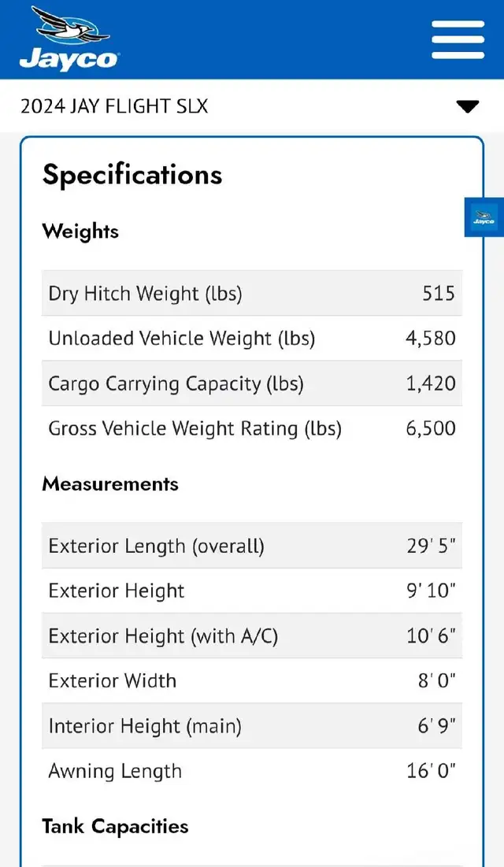Image resolution: width=504 pixels, height=867 pixels.
Task: Open the floating Jayco side badge
Action: [484, 217]
